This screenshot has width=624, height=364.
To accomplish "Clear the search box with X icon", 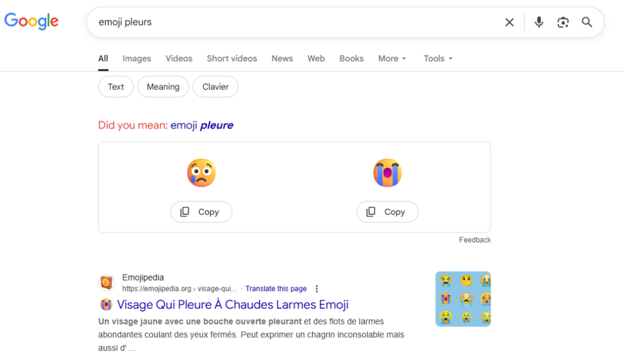I will 509,23.
